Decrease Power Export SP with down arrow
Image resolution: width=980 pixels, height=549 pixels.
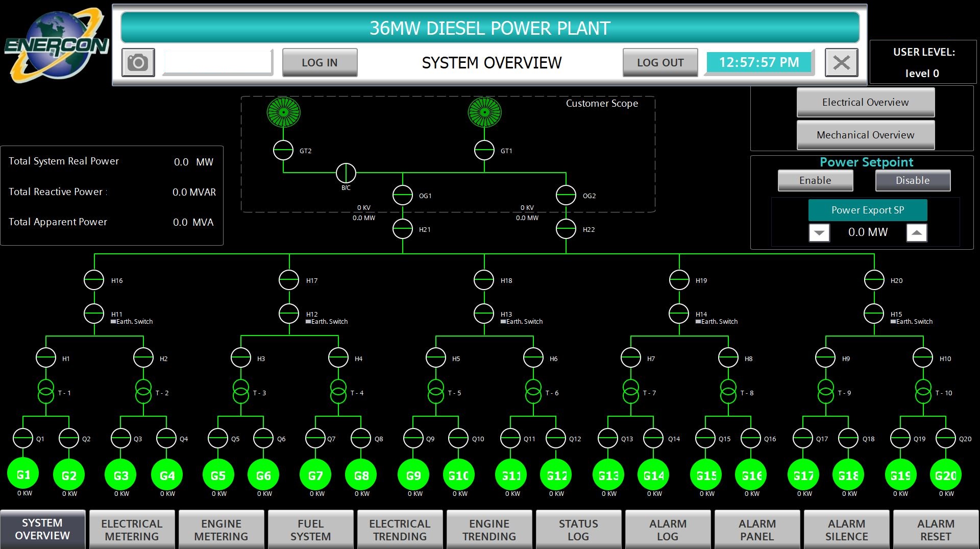pos(819,232)
